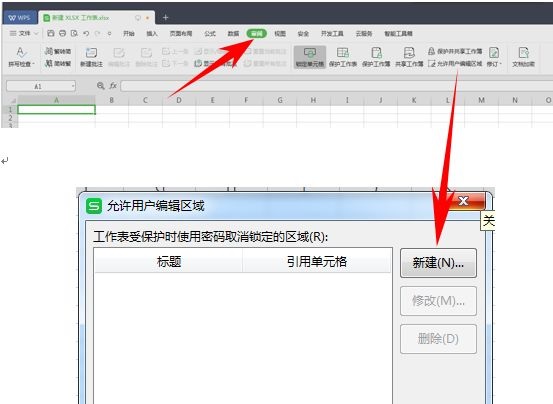Click the Undo arrow icon
Viewport: 553px width, 404px height.
coord(86,33)
